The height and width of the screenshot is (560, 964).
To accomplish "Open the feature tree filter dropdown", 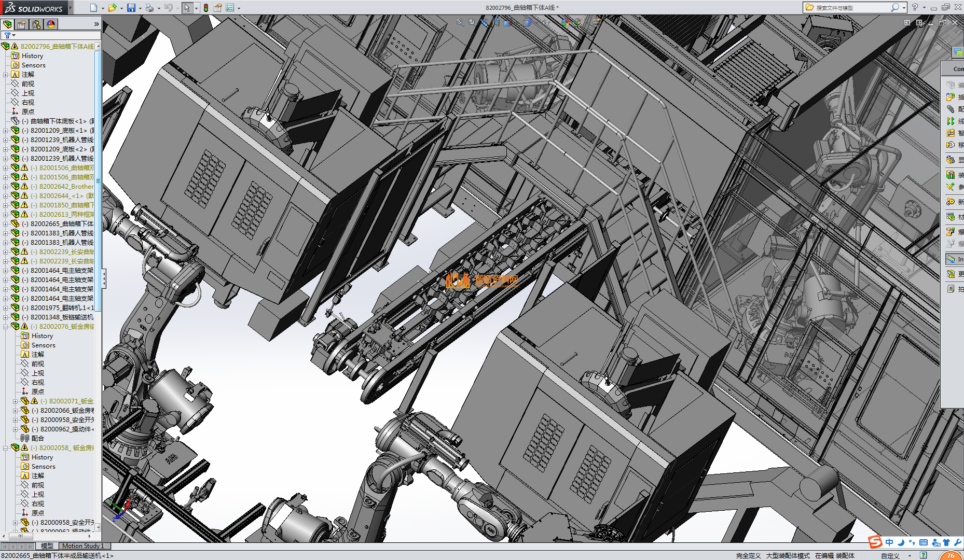I will [9, 35].
